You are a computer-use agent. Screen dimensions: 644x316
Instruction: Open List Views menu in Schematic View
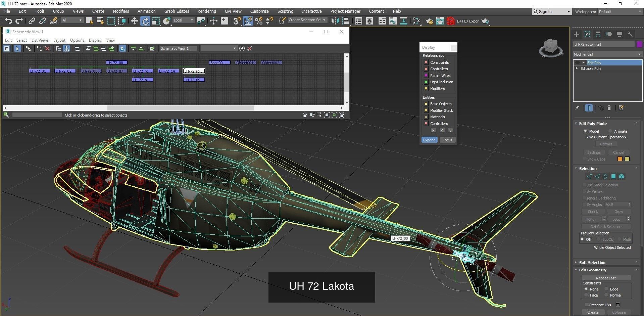click(40, 40)
